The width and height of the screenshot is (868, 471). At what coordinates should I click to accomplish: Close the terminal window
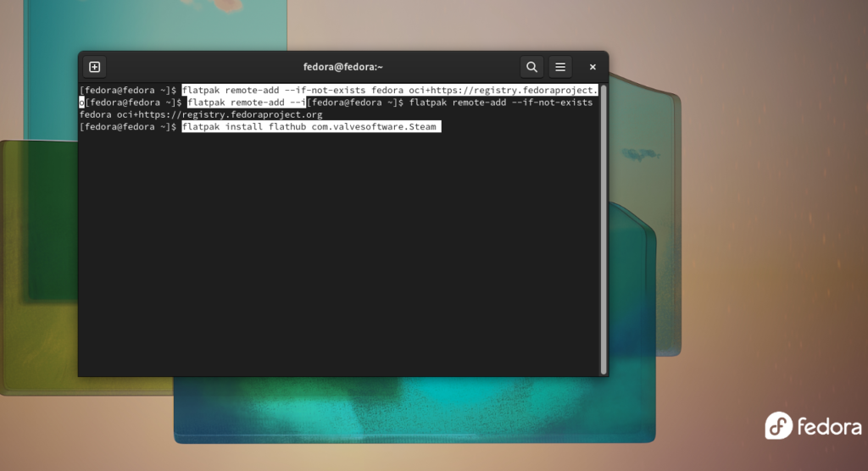[593, 67]
